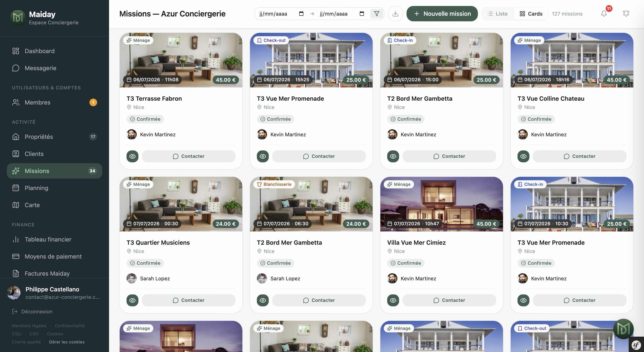The width and height of the screenshot is (644, 352).
Task: View T3 Terrasse Fabron mission via eye icon
Action: click(132, 156)
